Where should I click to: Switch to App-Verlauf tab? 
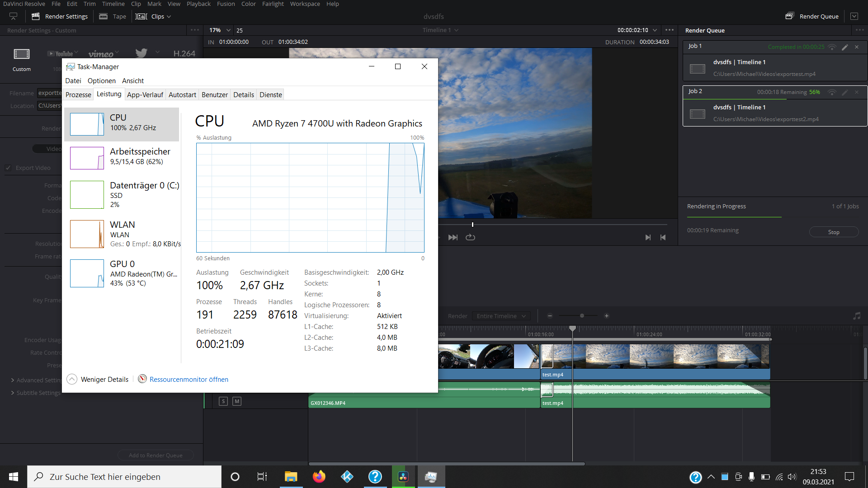click(x=145, y=94)
